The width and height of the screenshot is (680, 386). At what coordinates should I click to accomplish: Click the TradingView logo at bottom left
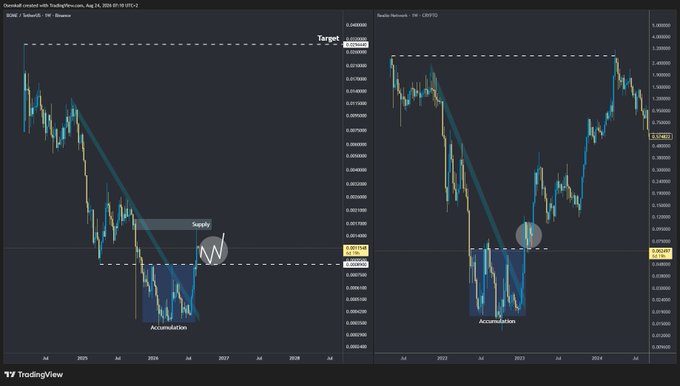[x=34, y=374]
